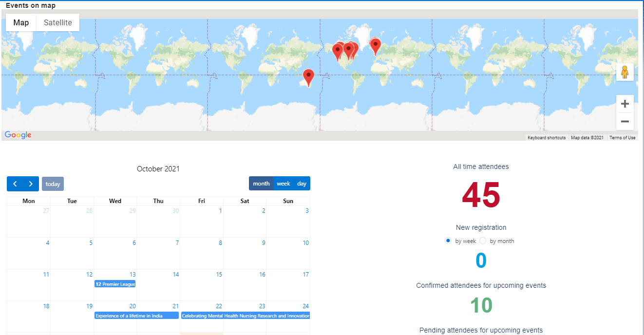Open Experience of a lifetime in India event
644x335 pixels.
pyautogui.click(x=136, y=316)
